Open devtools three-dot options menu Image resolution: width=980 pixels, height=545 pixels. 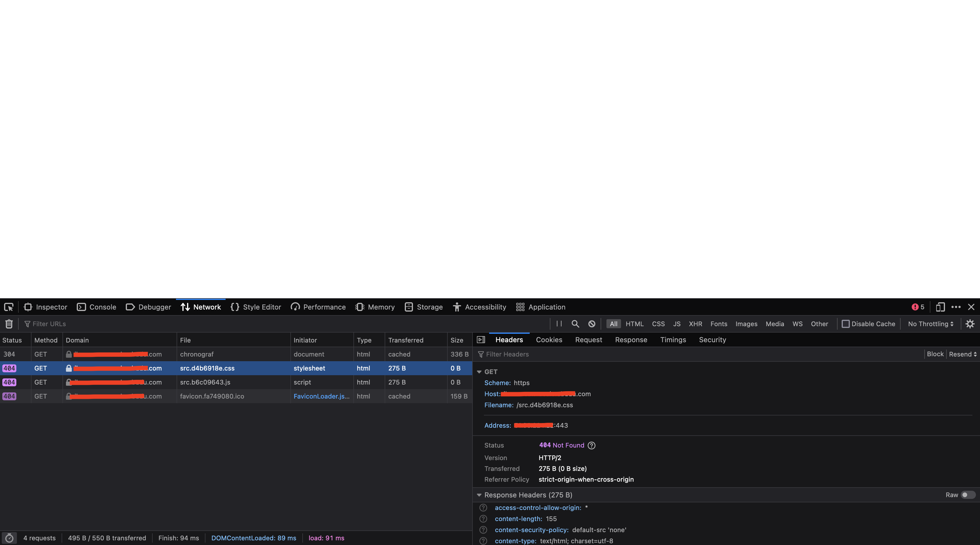[956, 307]
